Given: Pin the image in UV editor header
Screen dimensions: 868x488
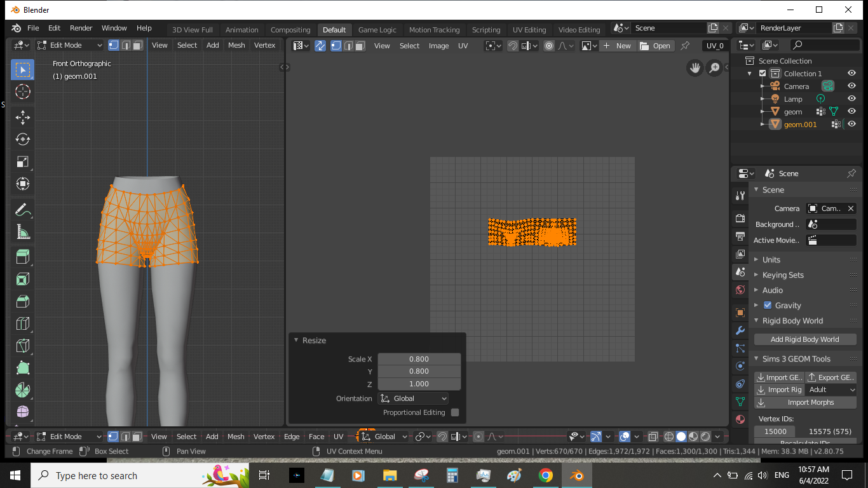Looking at the screenshot, I should click(685, 46).
